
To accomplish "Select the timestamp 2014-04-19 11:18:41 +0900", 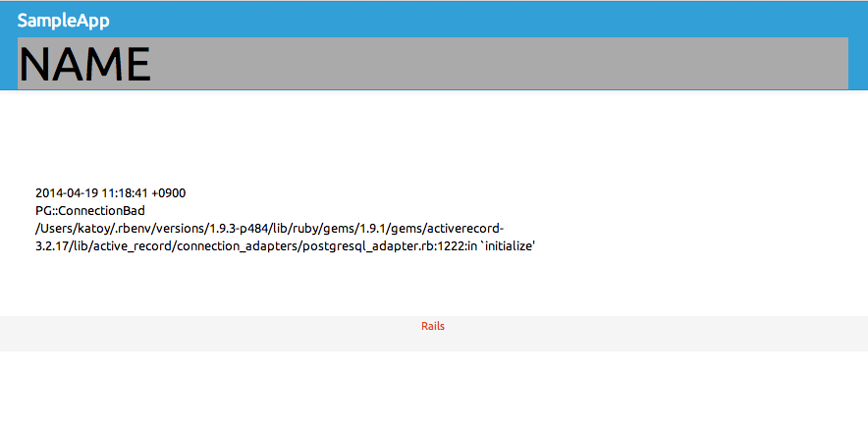I will click(111, 193).
